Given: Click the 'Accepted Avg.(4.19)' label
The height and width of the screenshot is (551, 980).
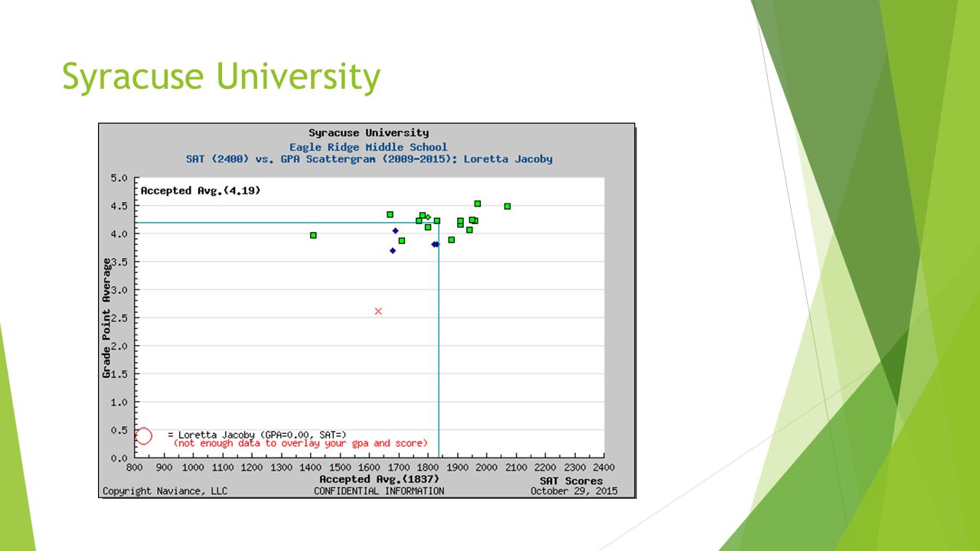Looking at the screenshot, I should click(x=201, y=191).
